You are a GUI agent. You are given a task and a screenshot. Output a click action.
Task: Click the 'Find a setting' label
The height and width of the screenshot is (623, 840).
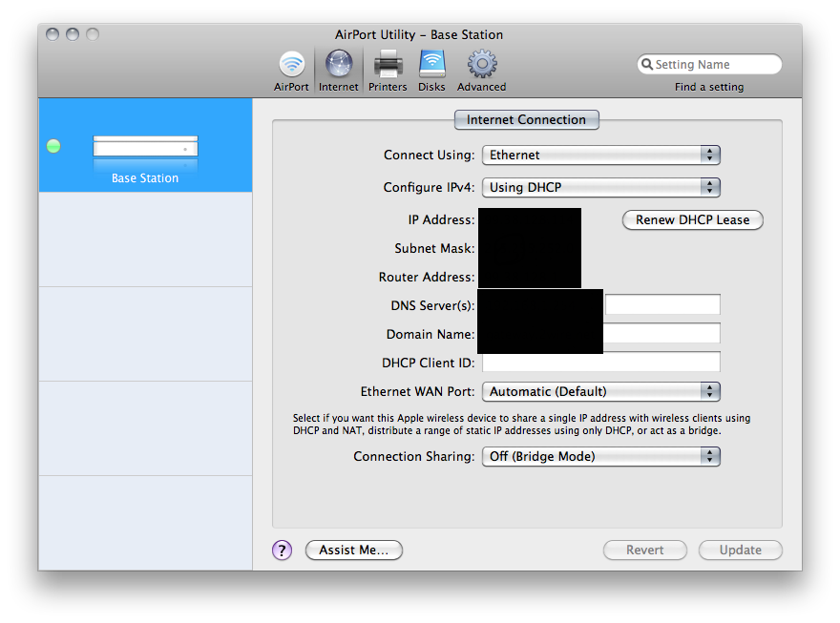coord(709,87)
